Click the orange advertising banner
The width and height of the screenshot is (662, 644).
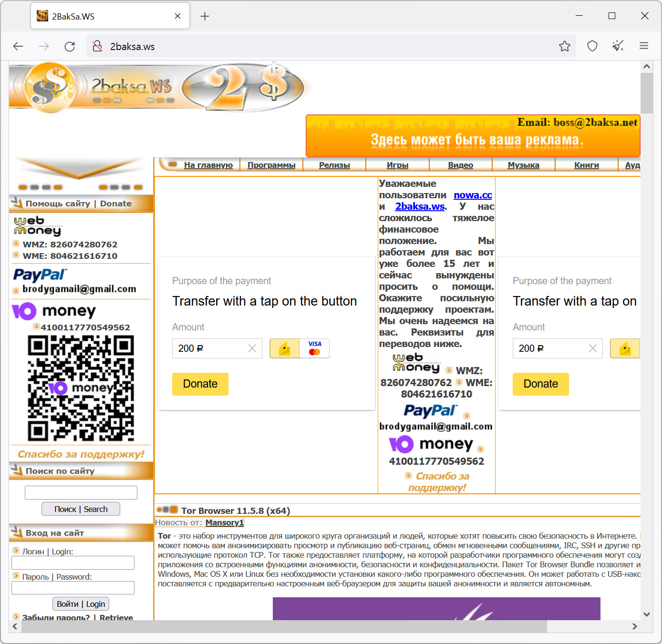coord(473,136)
